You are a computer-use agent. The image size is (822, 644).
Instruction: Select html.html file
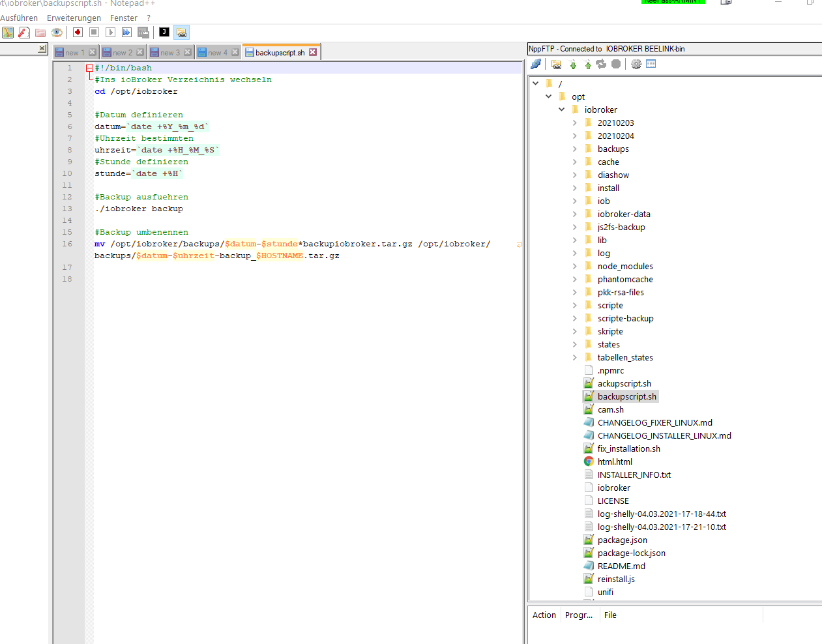pos(614,461)
